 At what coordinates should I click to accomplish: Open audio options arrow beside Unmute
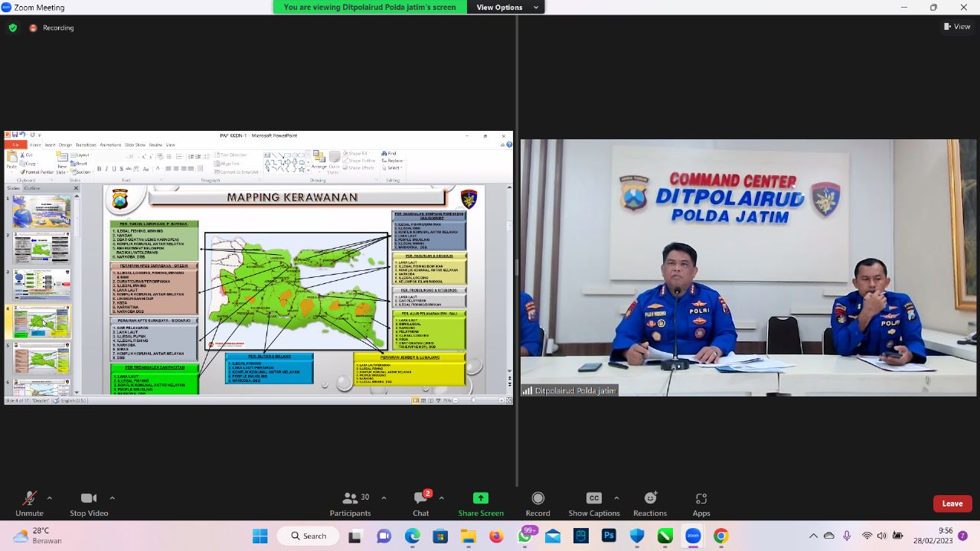(x=50, y=498)
